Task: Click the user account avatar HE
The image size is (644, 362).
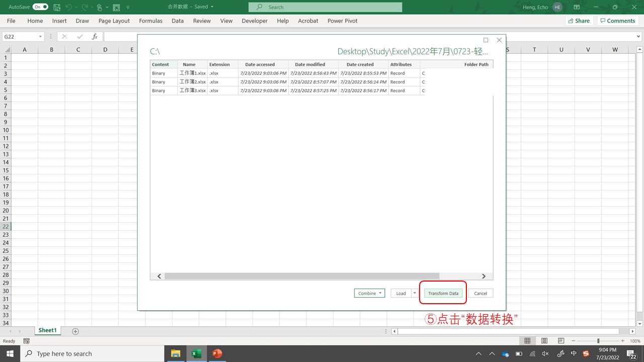Action: click(x=557, y=7)
